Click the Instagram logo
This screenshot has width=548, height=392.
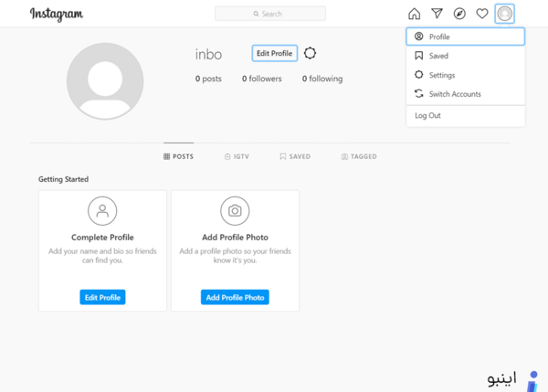[x=57, y=14]
